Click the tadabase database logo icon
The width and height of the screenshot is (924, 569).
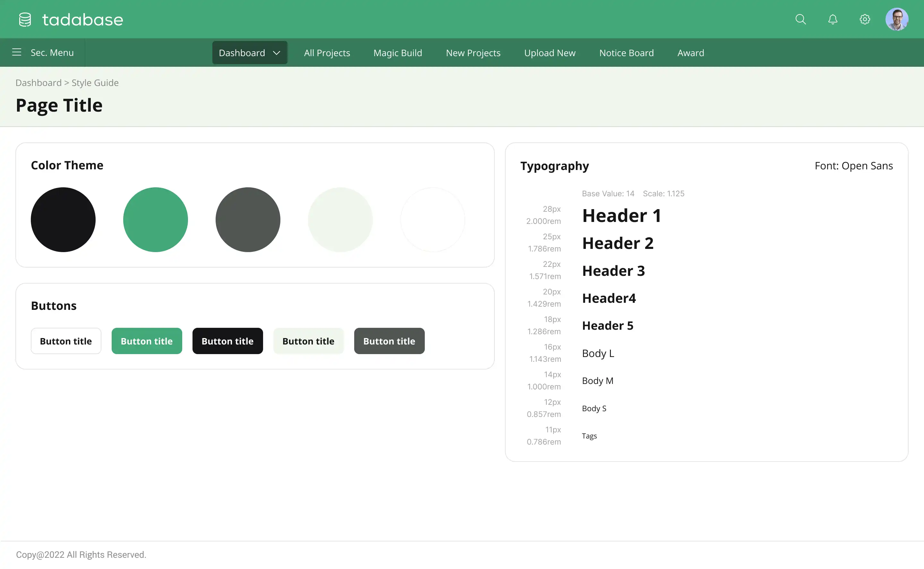pos(25,20)
